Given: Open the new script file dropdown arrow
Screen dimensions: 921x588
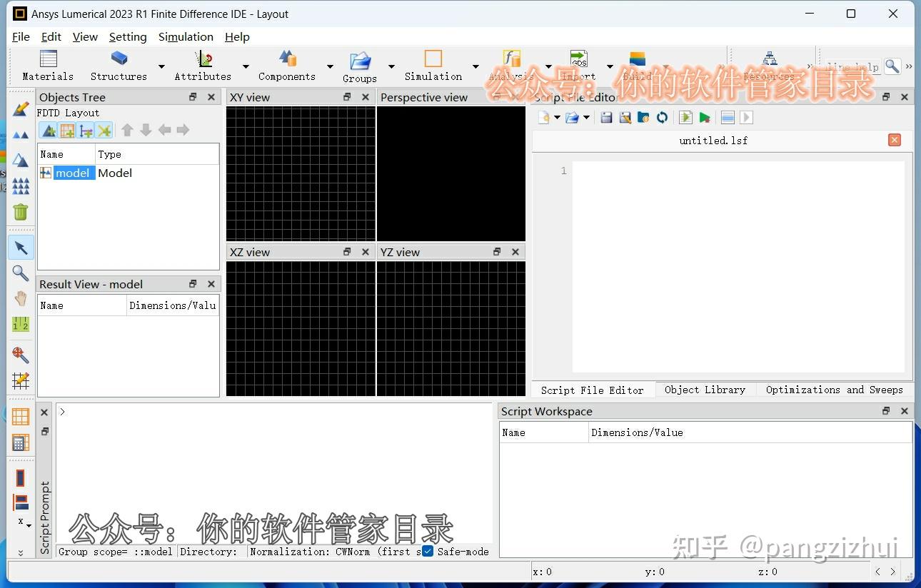Looking at the screenshot, I should (x=558, y=117).
